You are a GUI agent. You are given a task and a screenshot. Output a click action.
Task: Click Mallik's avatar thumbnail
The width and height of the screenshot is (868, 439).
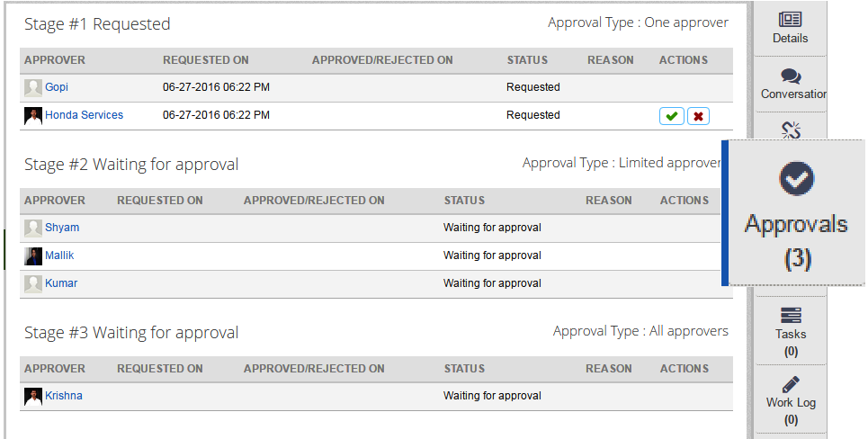(x=33, y=255)
